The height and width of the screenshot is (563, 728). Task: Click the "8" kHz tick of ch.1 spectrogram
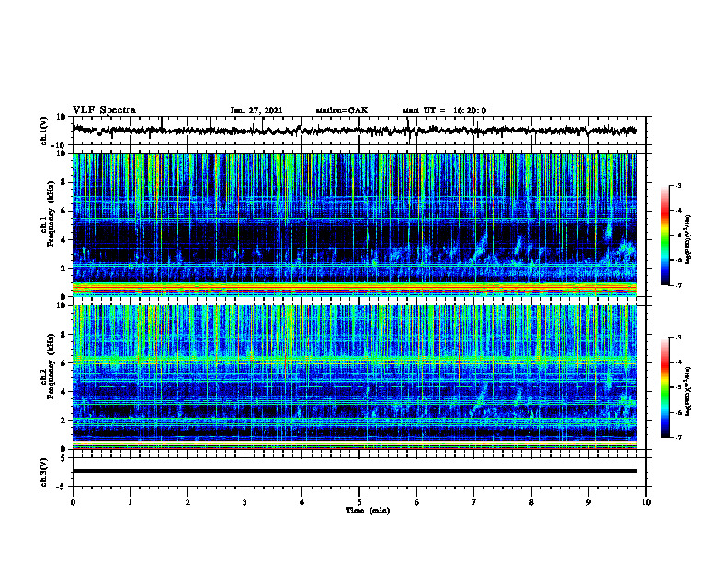coord(63,182)
